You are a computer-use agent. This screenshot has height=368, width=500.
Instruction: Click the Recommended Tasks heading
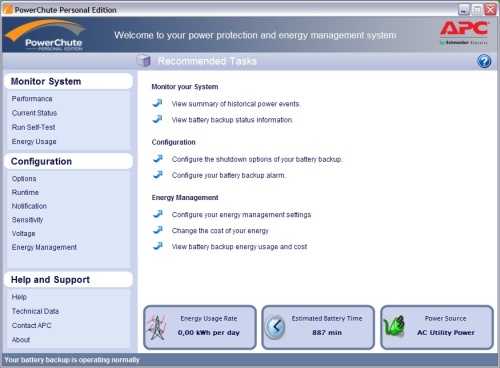coord(207,61)
